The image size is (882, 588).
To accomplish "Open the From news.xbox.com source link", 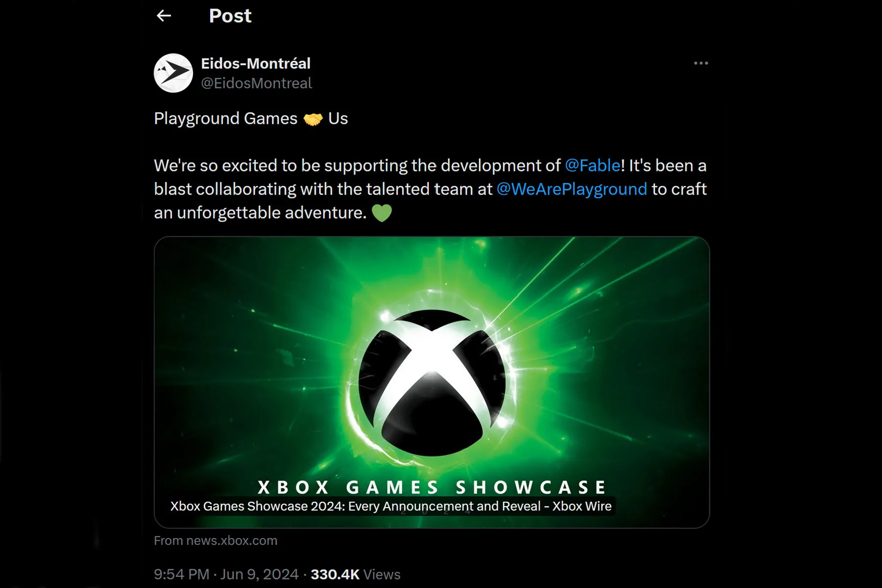I will tap(216, 540).
